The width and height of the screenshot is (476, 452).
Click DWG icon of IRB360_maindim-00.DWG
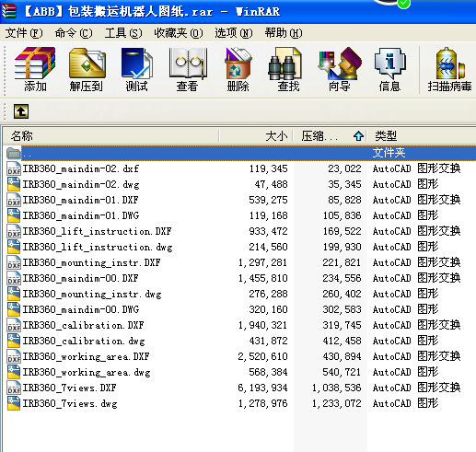[x=14, y=309]
